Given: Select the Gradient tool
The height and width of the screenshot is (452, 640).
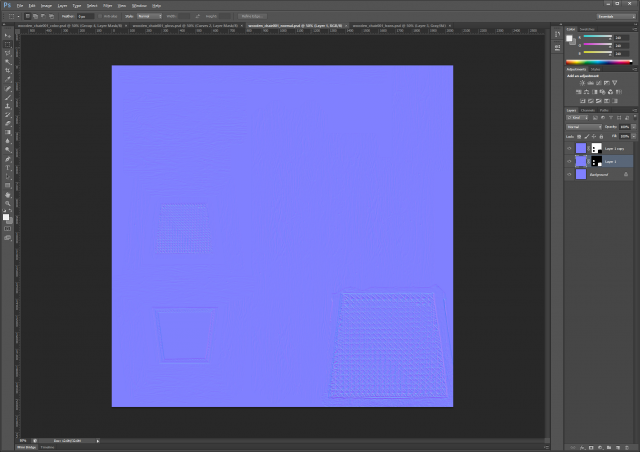Looking at the screenshot, I should coord(7,132).
